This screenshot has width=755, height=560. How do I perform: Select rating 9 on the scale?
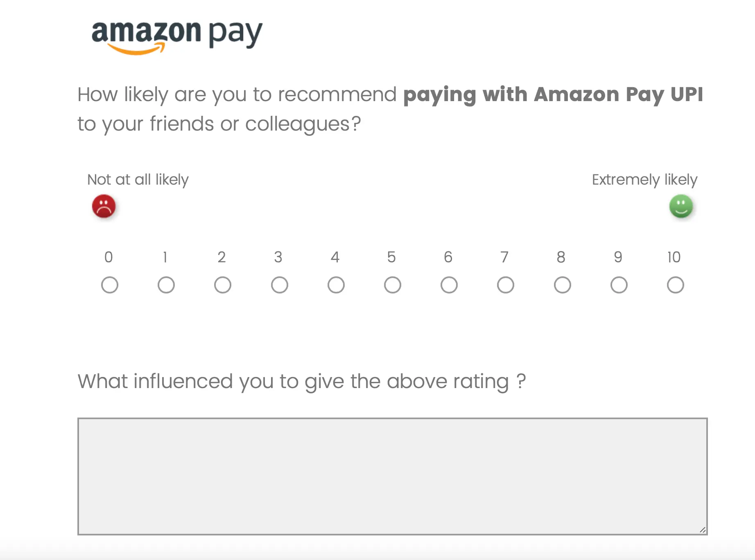click(x=618, y=284)
